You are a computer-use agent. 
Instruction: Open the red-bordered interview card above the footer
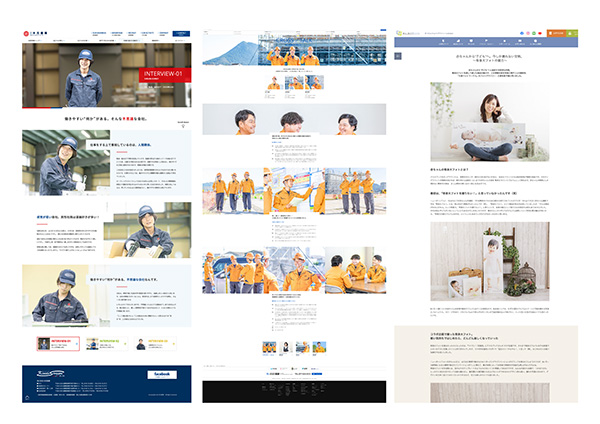(x=57, y=344)
